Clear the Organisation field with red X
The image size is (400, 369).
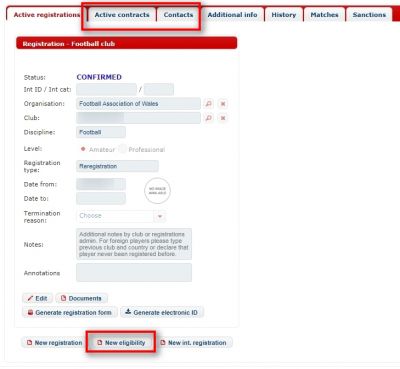[x=223, y=104]
